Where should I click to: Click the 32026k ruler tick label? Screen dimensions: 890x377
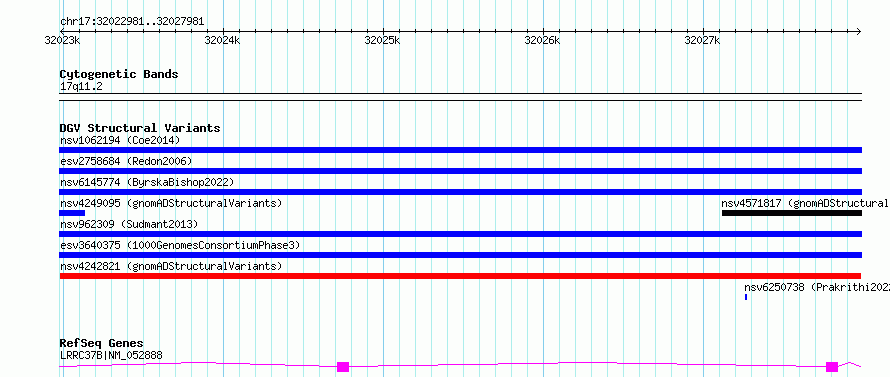[x=543, y=40]
